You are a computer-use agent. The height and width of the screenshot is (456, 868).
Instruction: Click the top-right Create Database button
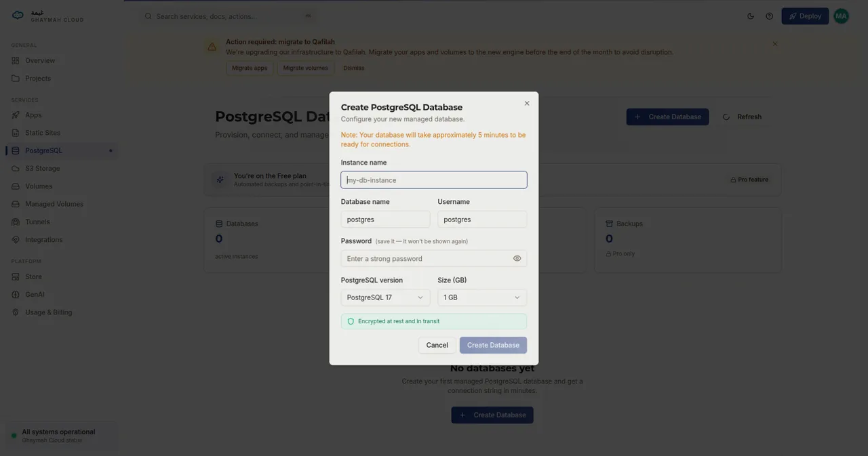tap(668, 117)
